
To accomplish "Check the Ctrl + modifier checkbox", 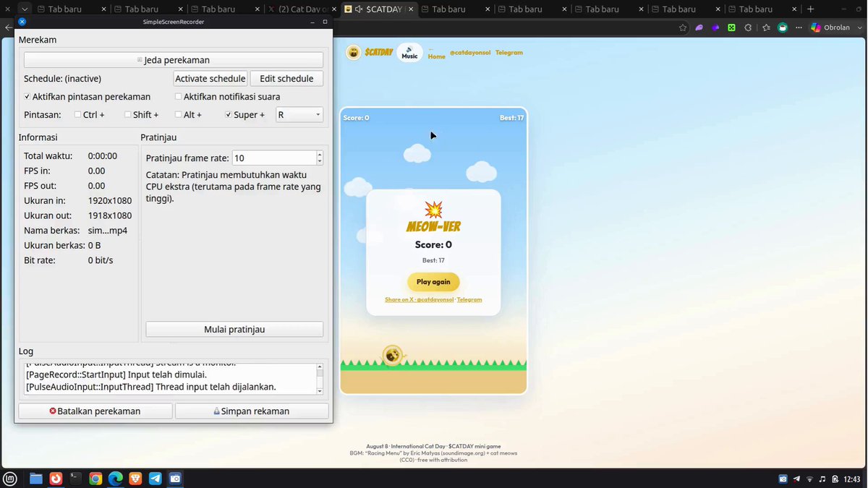I will (x=77, y=115).
